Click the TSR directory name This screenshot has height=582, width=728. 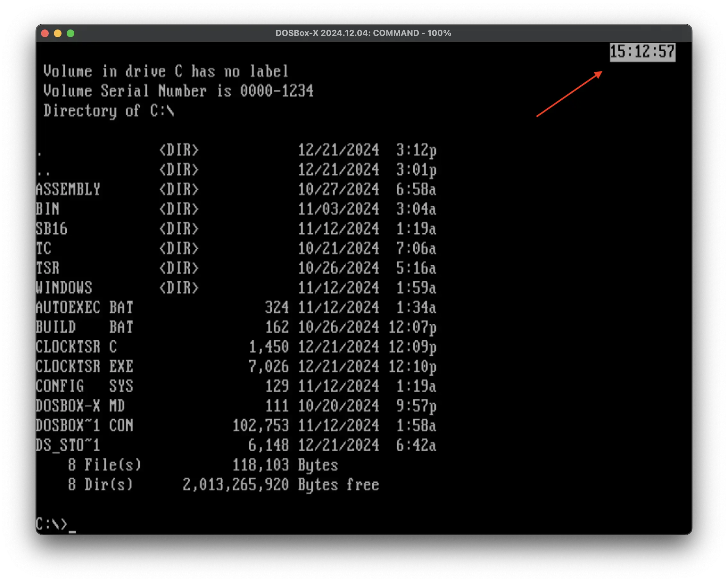[48, 268]
